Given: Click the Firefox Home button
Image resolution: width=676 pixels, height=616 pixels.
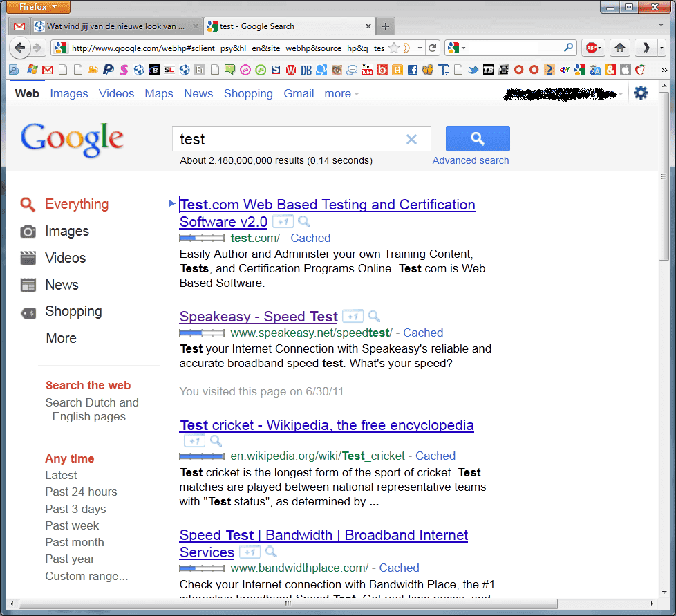Looking at the screenshot, I should click(x=620, y=48).
